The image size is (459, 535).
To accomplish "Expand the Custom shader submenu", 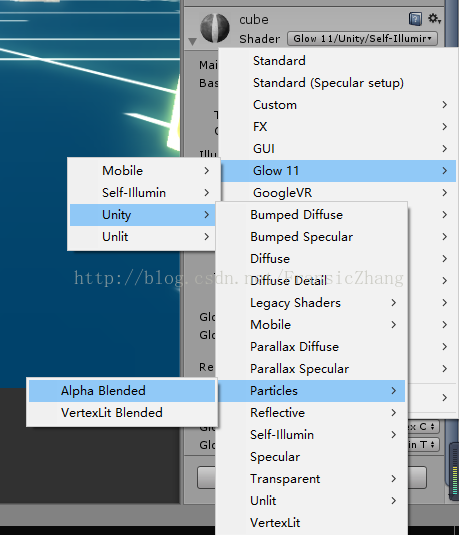I will pyautogui.click(x=337, y=105).
